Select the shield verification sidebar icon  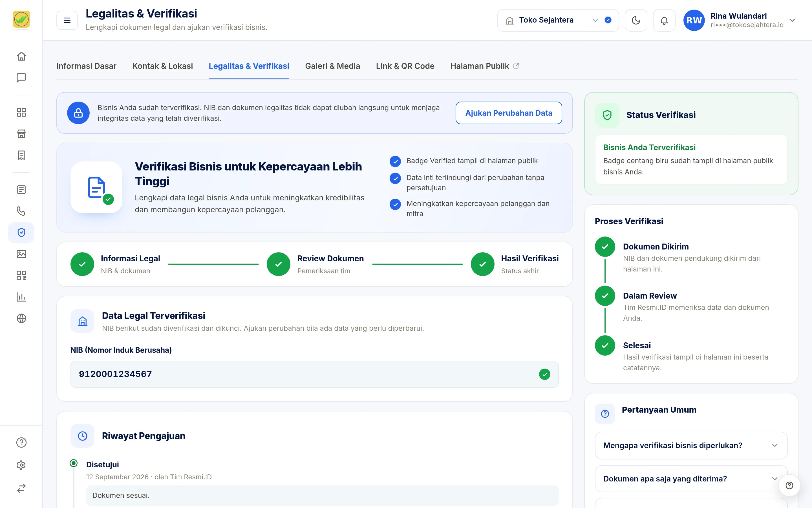click(x=21, y=233)
